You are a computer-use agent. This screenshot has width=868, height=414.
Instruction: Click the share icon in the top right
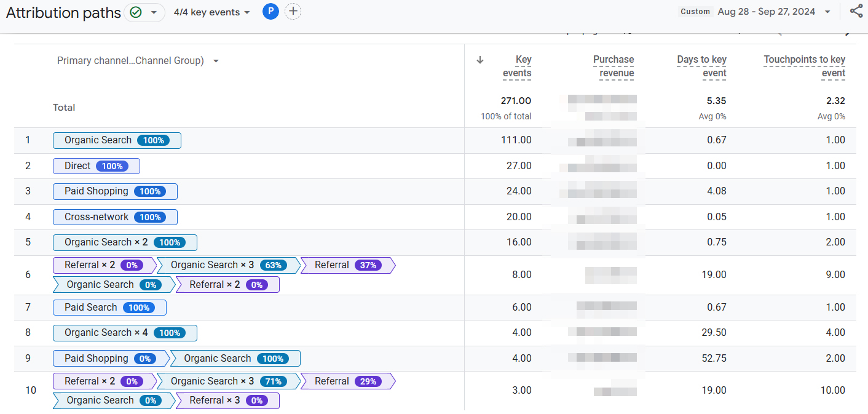(x=857, y=11)
